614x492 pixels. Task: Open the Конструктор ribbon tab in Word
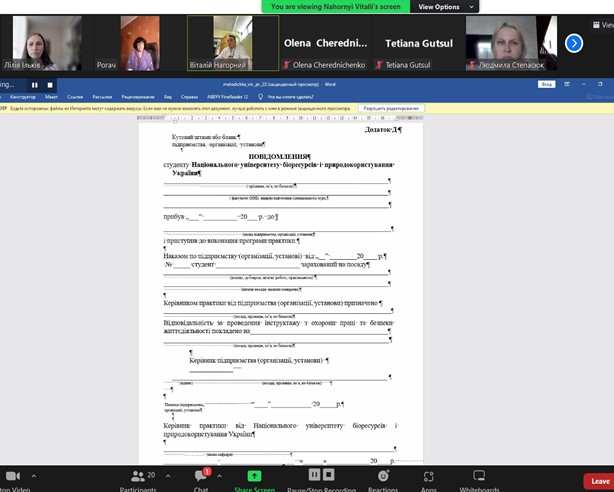click(23, 97)
